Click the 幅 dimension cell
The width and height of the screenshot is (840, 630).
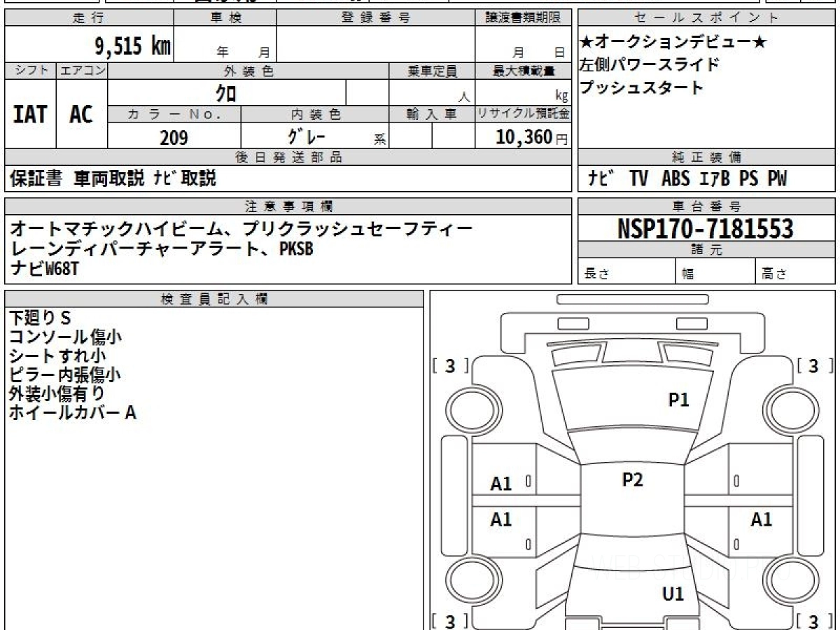click(716, 271)
